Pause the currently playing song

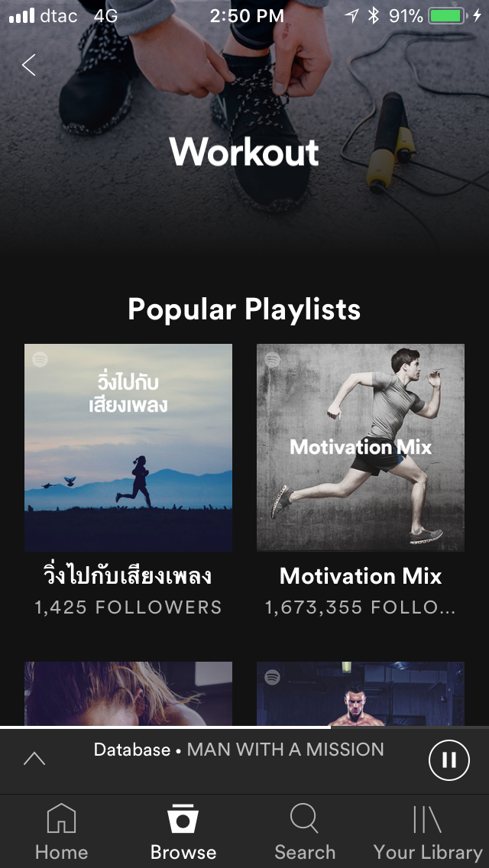click(x=449, y=760)
